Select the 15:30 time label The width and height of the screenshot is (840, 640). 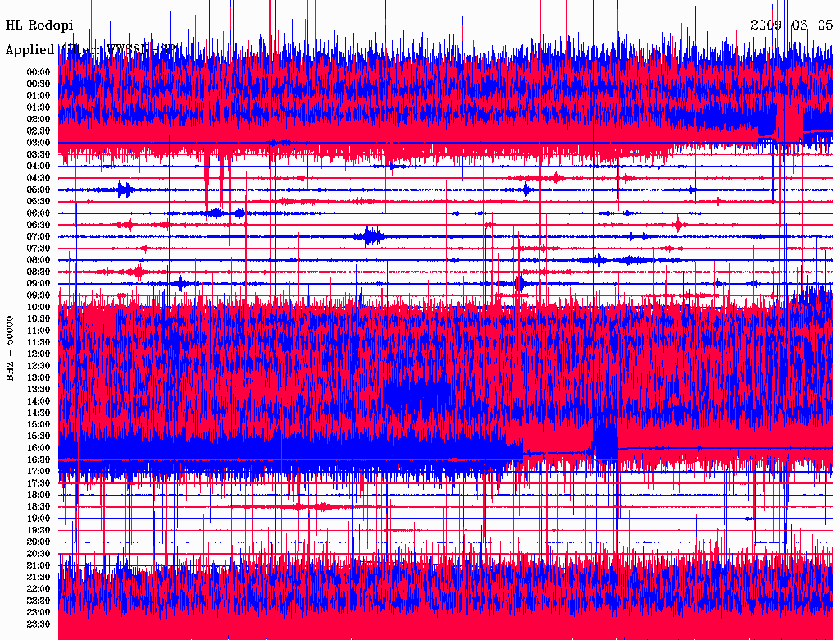(x=39, y=437)
